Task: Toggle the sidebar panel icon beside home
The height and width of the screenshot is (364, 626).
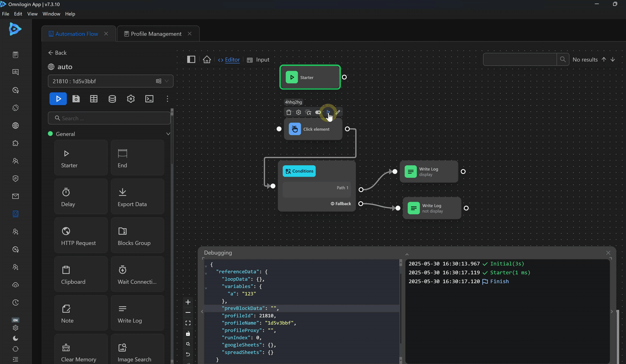Action: pos(191,59)
